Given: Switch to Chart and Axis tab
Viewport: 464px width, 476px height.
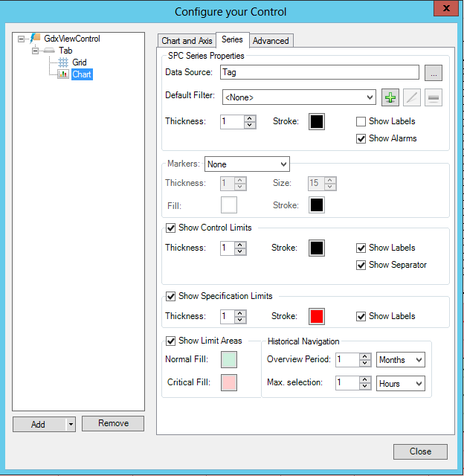Looking at the screenshot, I should tap(187, 41).
